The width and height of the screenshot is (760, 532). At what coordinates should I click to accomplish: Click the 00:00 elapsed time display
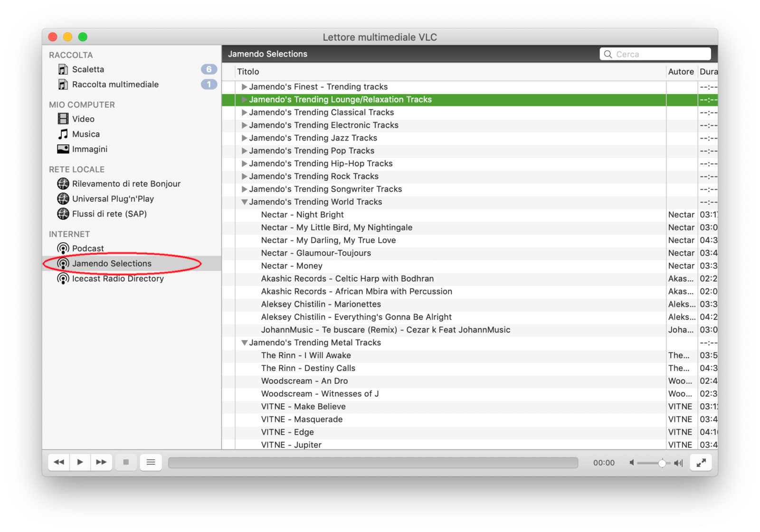[x=604, y=463]
